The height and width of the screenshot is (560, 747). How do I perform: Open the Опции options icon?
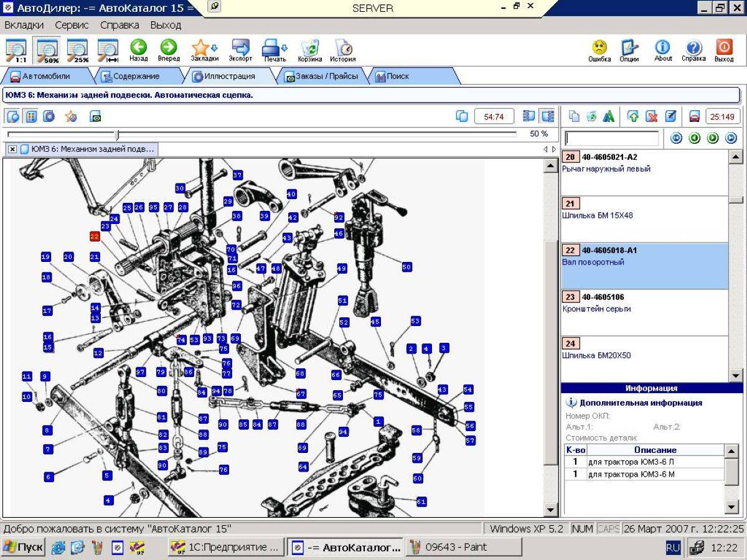[629, 51]
